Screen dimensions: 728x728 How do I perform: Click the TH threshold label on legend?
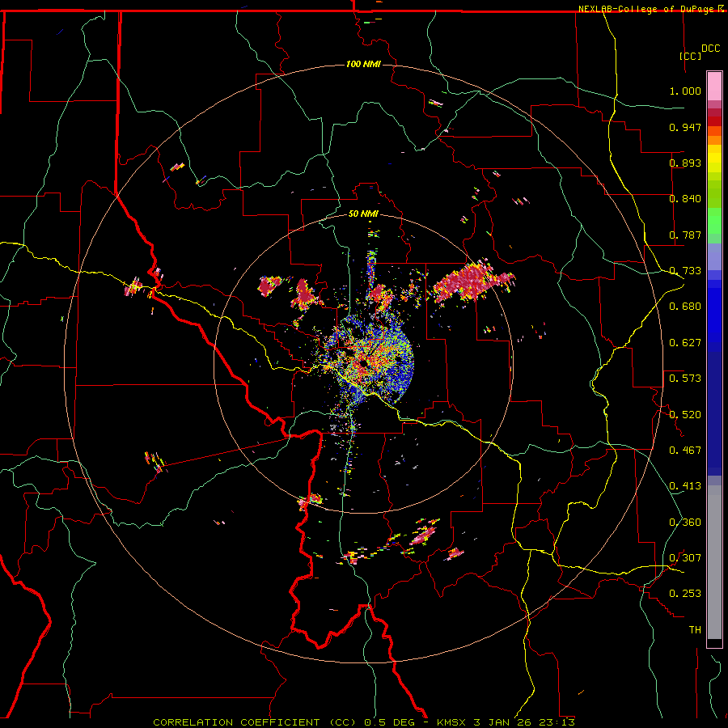695,630
